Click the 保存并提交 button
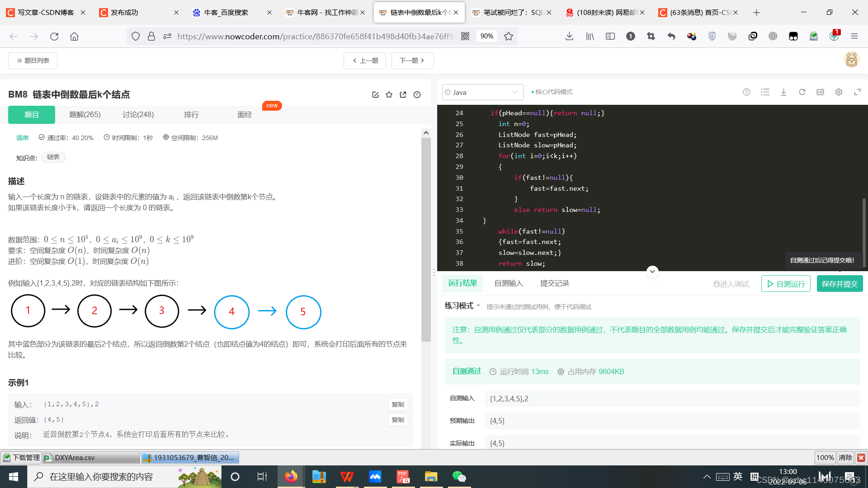 (840, 284)
